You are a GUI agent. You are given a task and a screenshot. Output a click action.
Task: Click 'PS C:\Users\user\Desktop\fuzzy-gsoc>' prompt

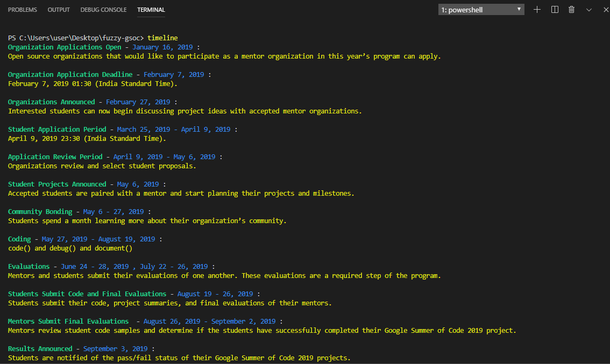click(76, 38)
